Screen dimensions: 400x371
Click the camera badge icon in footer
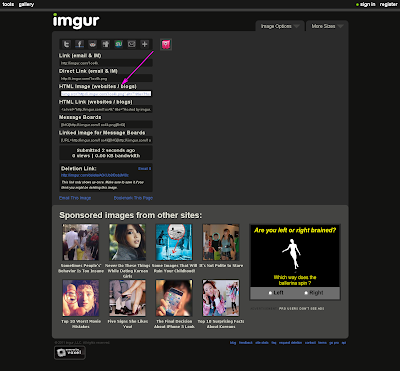click(70, 353)
